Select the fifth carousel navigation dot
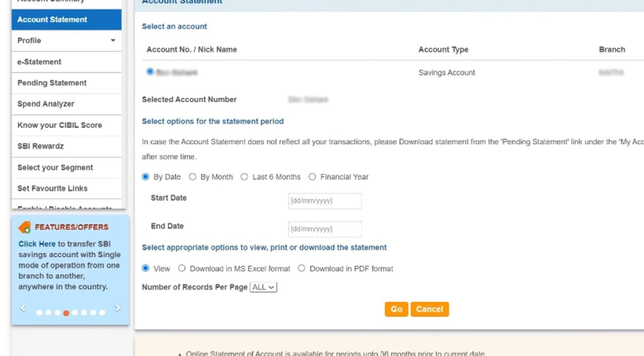This screenshot has width=644, height=356. click(75, 312)
